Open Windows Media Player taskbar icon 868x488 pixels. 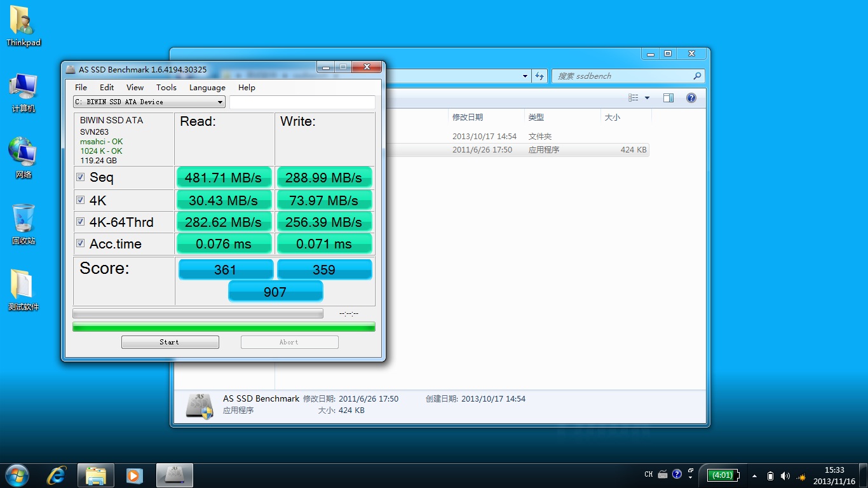coord(134,475)
